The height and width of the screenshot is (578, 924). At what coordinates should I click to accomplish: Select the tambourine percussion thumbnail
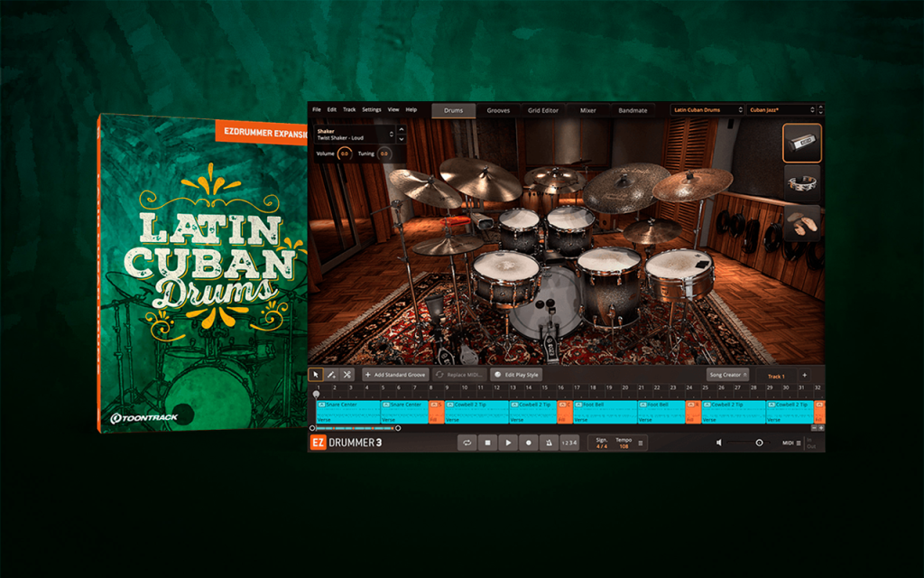tap(802, 182)
